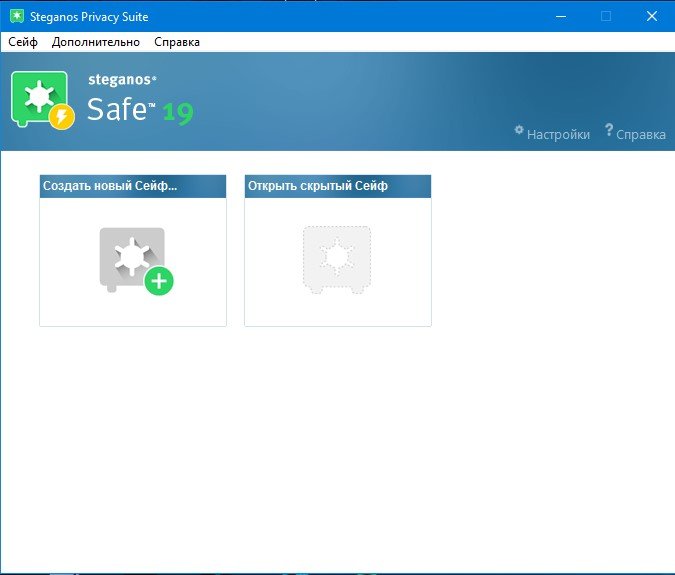Click the Настройки gear icon
675x575 pixels.
[x=519, y=130]
